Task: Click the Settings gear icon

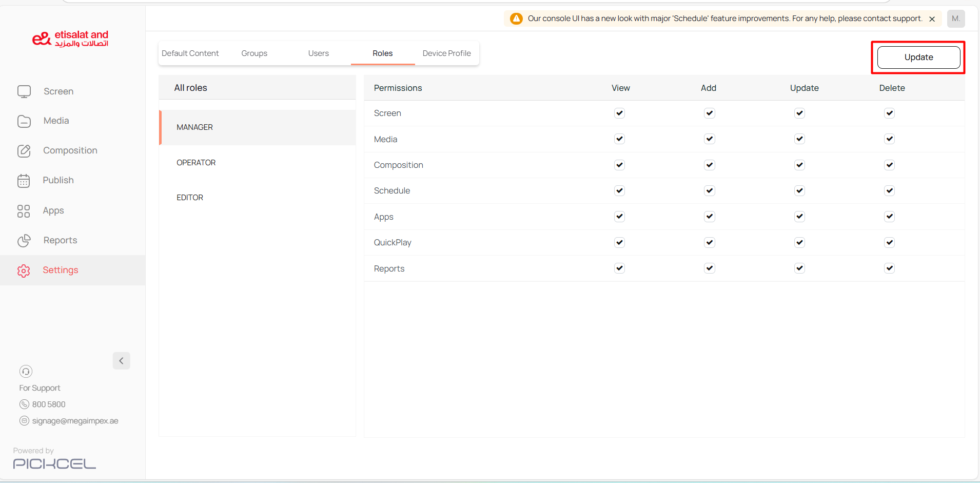Action: (x=24, y=271)
